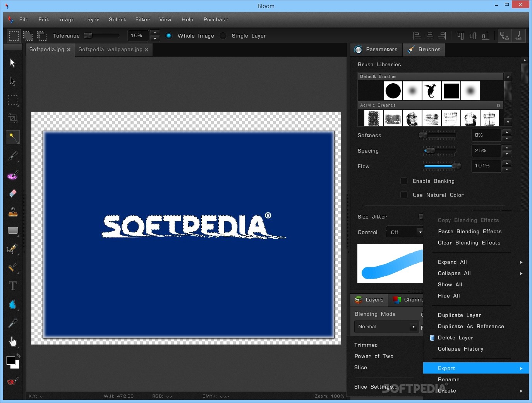Click Delete Layer in context menu
The height and width of the screenshot is (403, 532).
coord(455,338)
